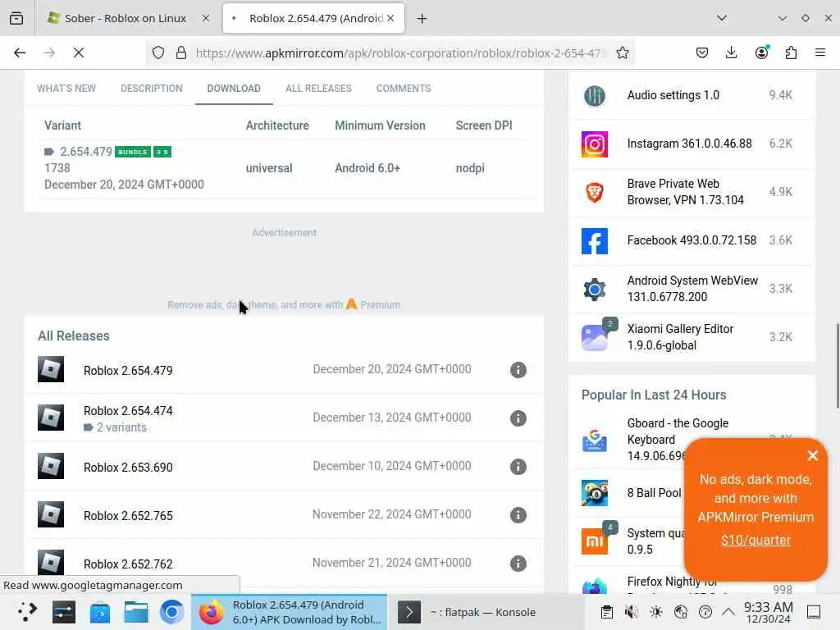The width and height of the screenshot is (840, 630).
Task: Open Instagram 361.0.0.46.88 link
Action: click(x=689, y=144)
